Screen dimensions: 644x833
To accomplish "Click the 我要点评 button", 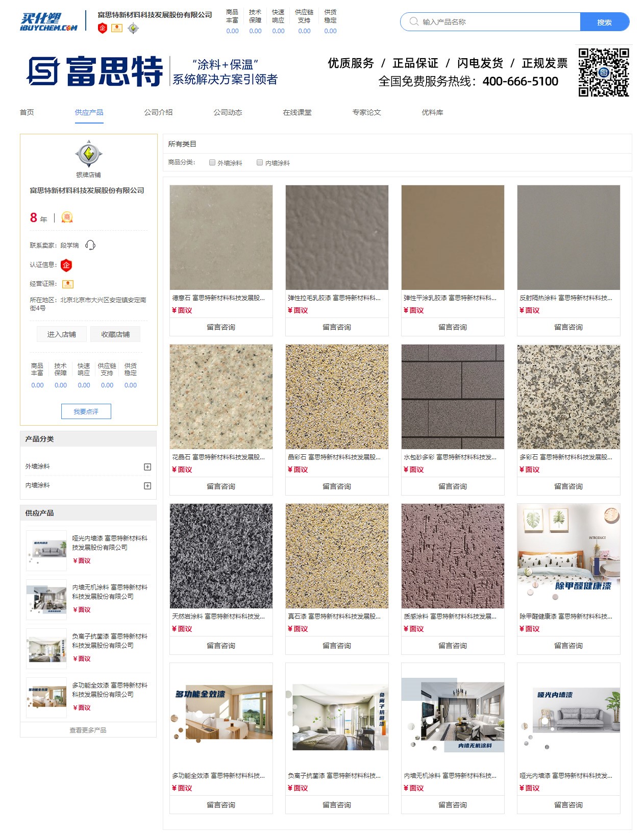I will (86, 411).
